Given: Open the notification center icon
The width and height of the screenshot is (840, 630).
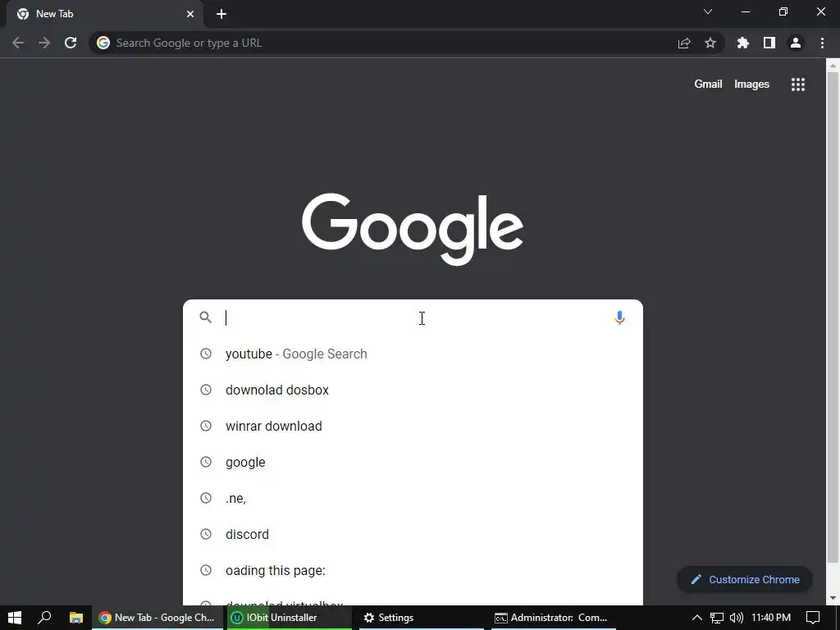Looking at the screenshot, I should (x=813, y=618).
